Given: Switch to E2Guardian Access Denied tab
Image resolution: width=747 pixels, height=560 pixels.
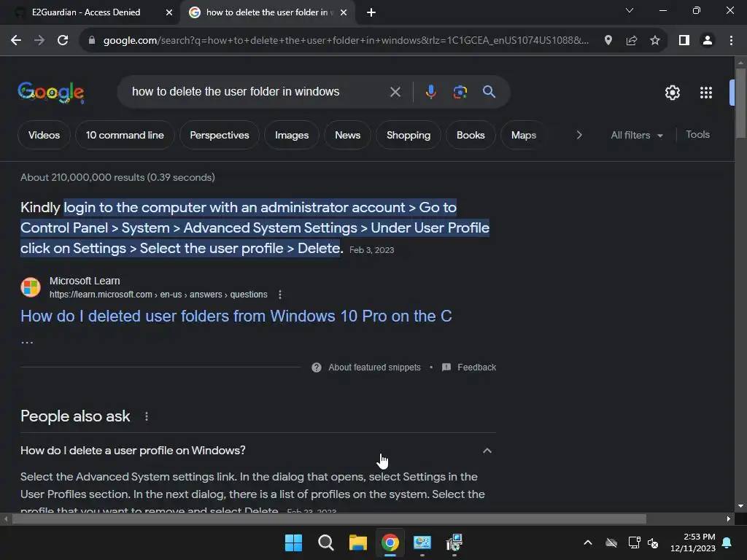Looking at the screenshot, I should pos(86,12).
